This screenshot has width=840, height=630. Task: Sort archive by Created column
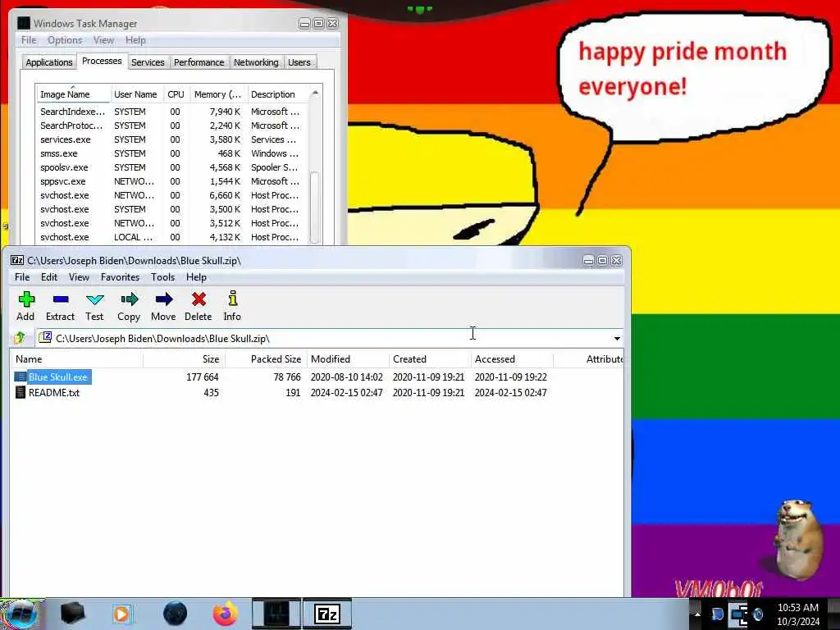pyautogui.click(x=430, y=359)
